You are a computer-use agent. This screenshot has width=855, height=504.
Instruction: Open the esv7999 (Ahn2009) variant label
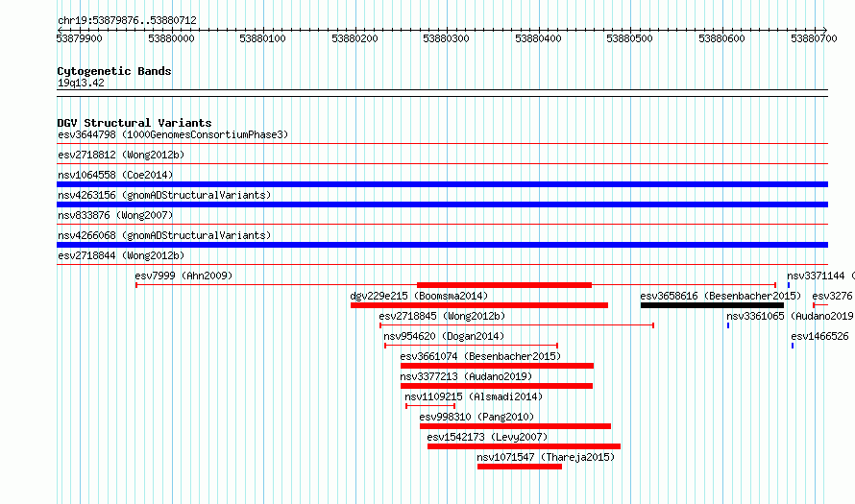tap(183, 276)
